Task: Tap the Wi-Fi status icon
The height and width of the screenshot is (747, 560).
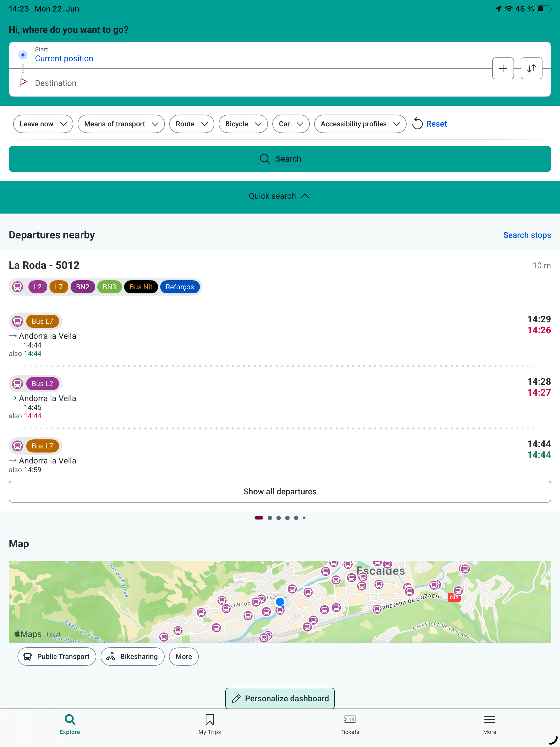Action: (x=508, y=9)
